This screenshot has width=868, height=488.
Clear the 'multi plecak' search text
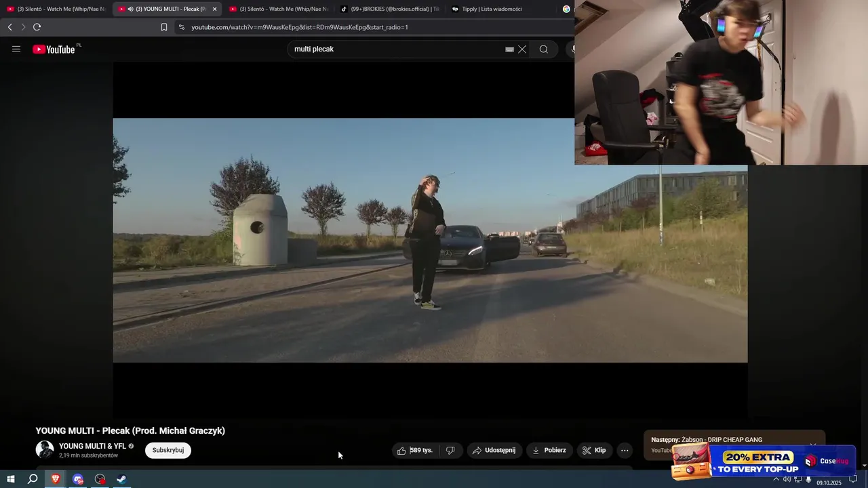(522, 49)
